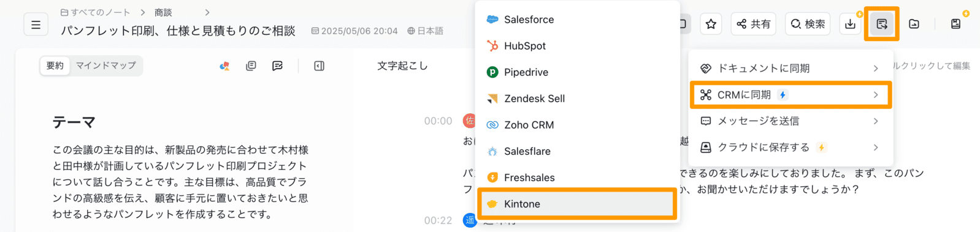The width and height of the screenshot is (980, 232).
Task: Click the 日本語 language label
Action: pos(431,31)
